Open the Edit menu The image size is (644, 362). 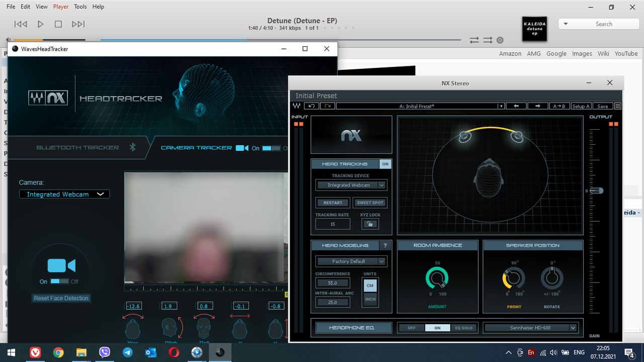coord(26,7)
